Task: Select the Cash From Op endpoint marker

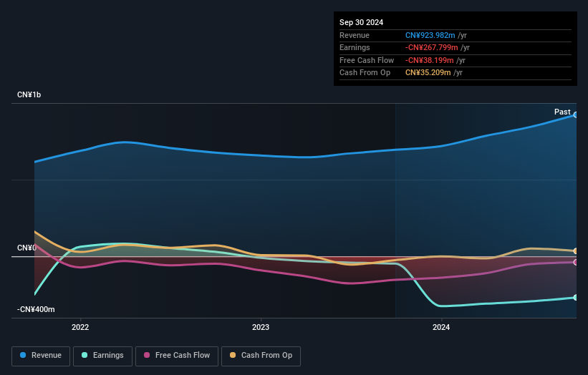Action: click(x=575, y=251)
